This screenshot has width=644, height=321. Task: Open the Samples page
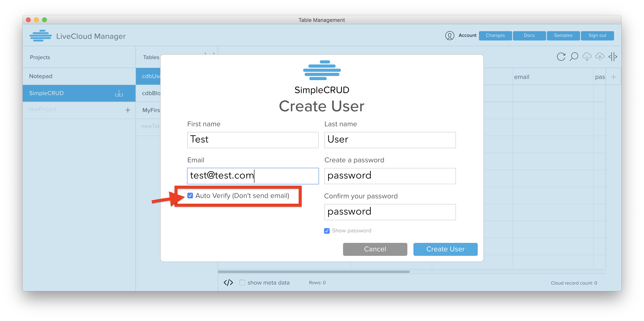563,36
